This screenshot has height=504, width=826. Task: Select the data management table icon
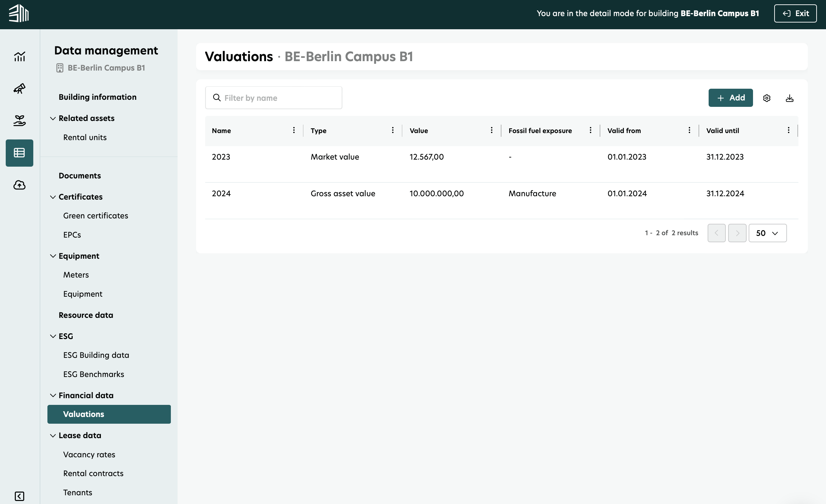click(19, 153)
